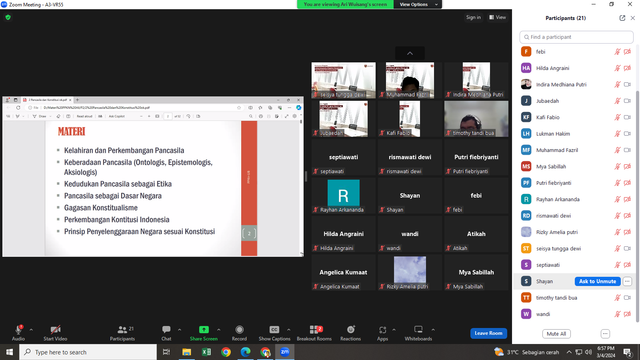Image resolution: width=640 pixels, height=360 pixels.
Task: Open the Whiteboards icon
Action: [x=418, y=330]
